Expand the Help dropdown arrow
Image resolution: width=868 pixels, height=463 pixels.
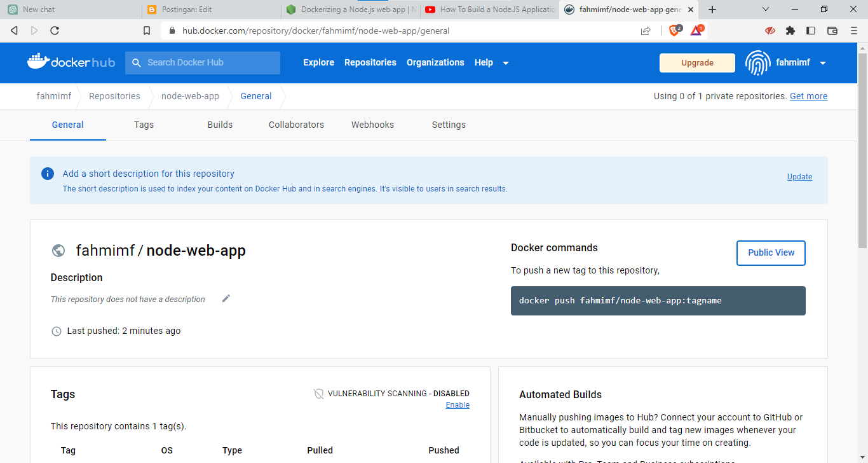pyautogui.click(x=506, y=63)
